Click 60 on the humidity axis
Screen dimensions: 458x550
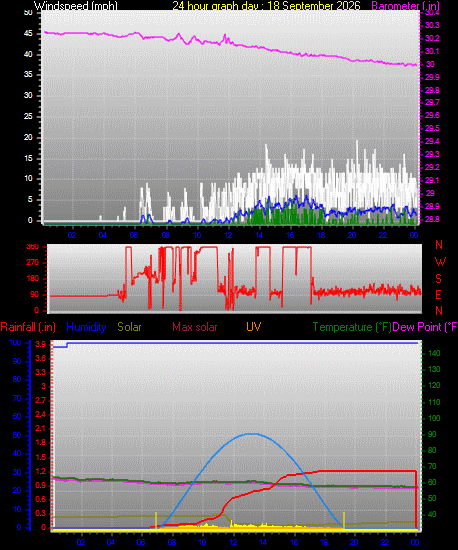(17, 416)
